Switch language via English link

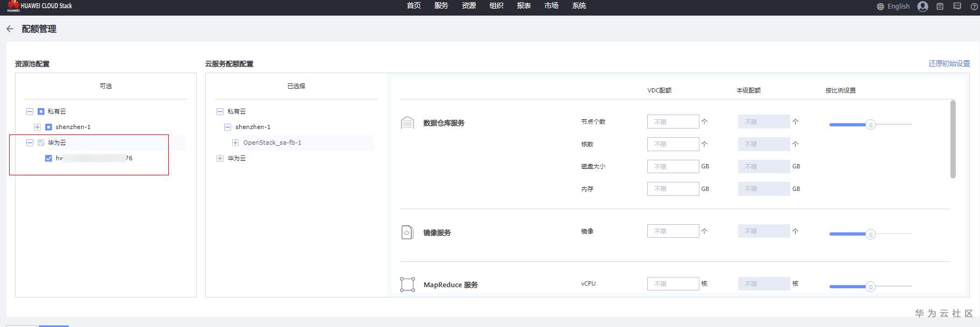pyautogui.click(x=898, y=6)
